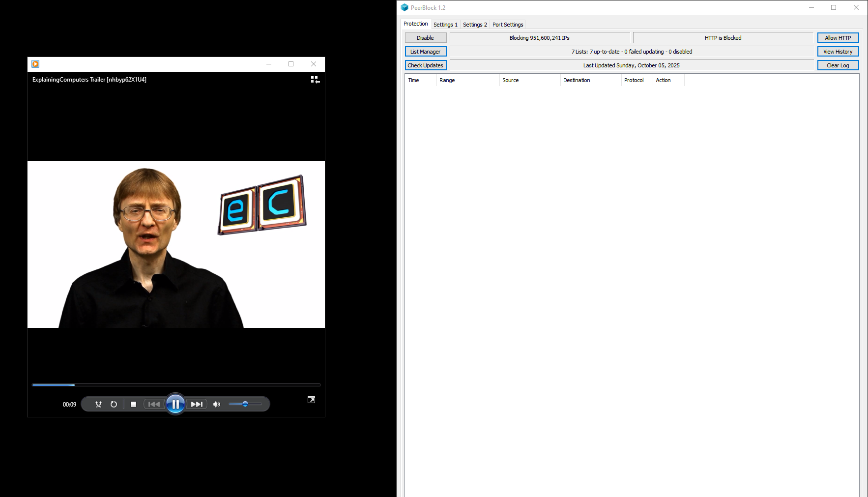Click the 'HTTP is Blocked' status text

[723, 38]
